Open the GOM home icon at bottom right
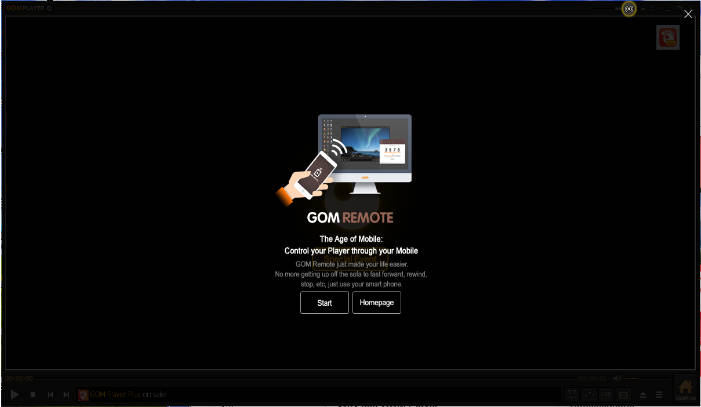Image resolution: width=701 pixels, height=407 pixels. pyautogui.click(x=685, y=388)
